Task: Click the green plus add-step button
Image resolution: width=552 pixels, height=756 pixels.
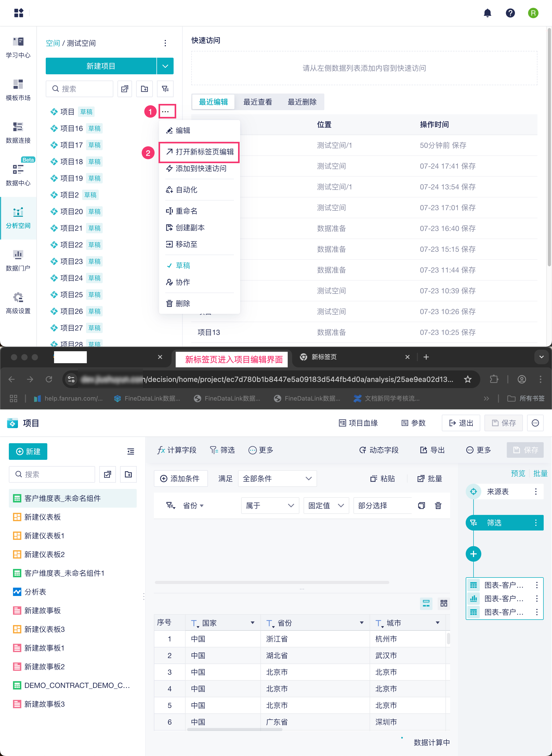Action: pyautogui.click(x=473, y=554)
